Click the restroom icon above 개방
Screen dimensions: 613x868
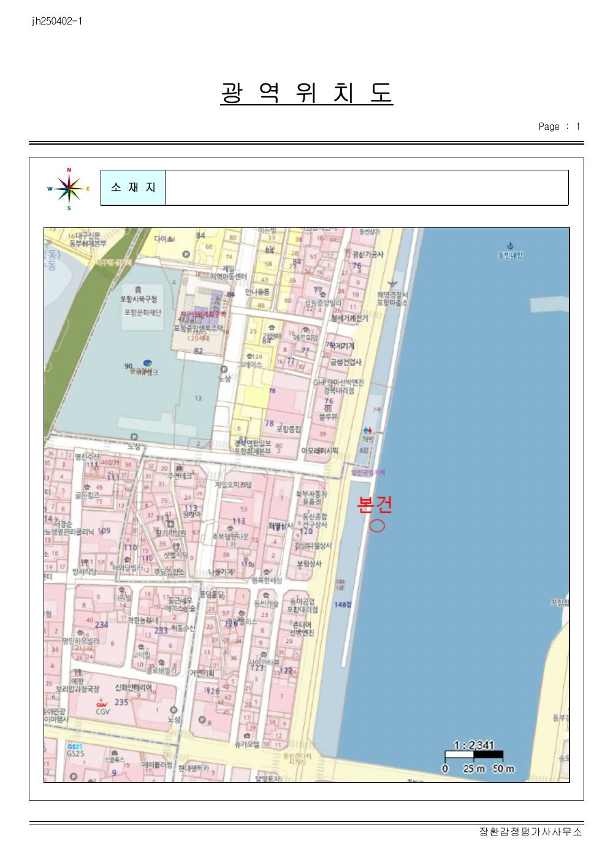coord(368,430)
